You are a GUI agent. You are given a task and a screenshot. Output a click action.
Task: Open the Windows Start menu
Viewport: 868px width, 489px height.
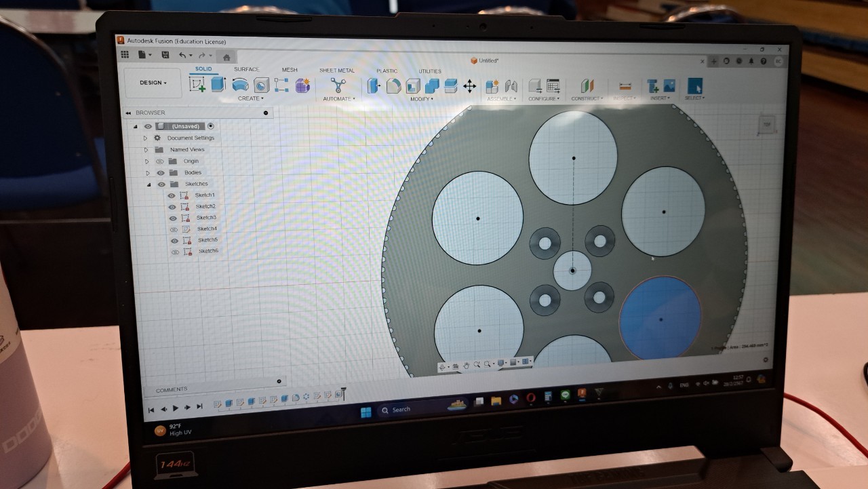tap(366, 412)
